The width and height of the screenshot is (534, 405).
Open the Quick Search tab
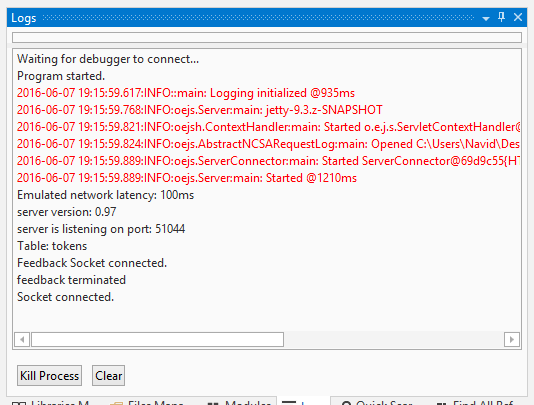coord(377,402)
